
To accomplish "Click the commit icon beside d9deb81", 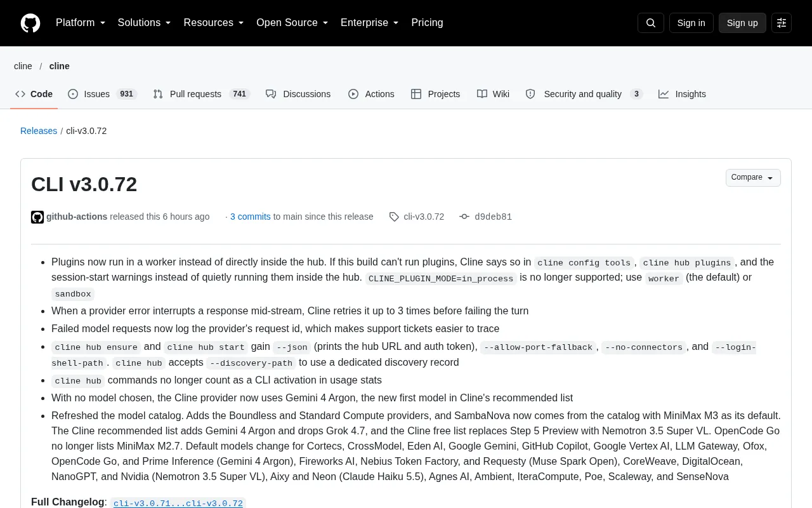I will [464, 217].
